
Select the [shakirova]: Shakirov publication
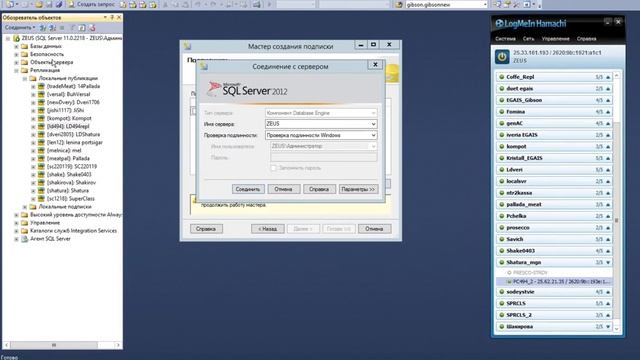71,182
